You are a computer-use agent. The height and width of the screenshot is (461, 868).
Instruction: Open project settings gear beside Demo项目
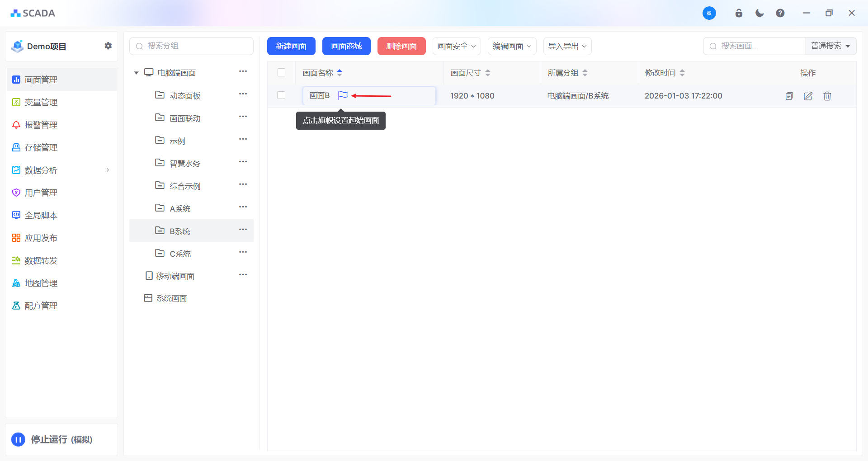point(108,46)
